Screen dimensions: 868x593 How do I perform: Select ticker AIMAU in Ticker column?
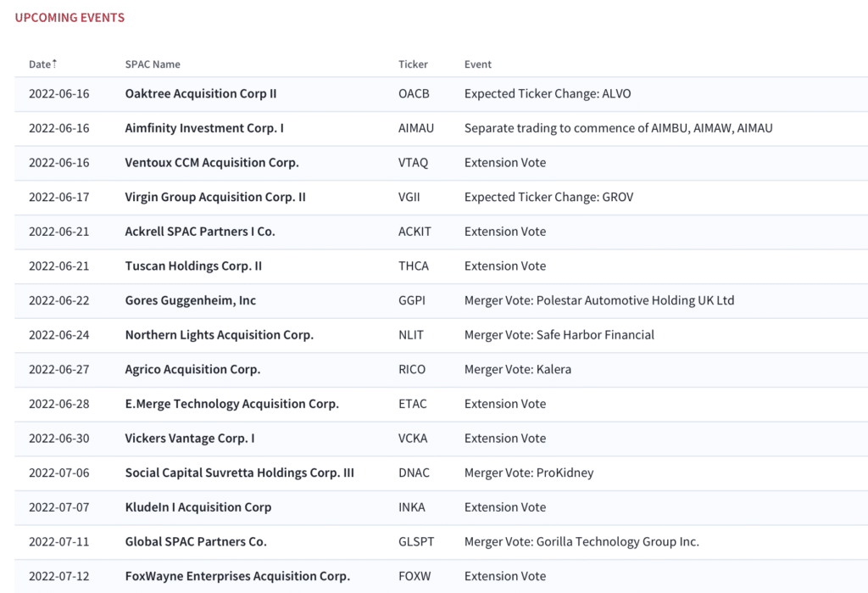[x=416, y=128]
